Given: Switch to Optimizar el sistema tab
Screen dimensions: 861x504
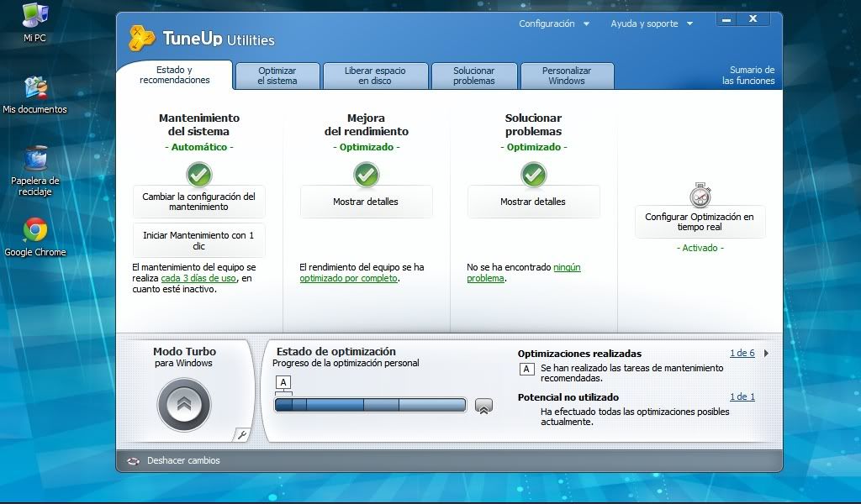Looking at the screenshot, I should (277, 76).
